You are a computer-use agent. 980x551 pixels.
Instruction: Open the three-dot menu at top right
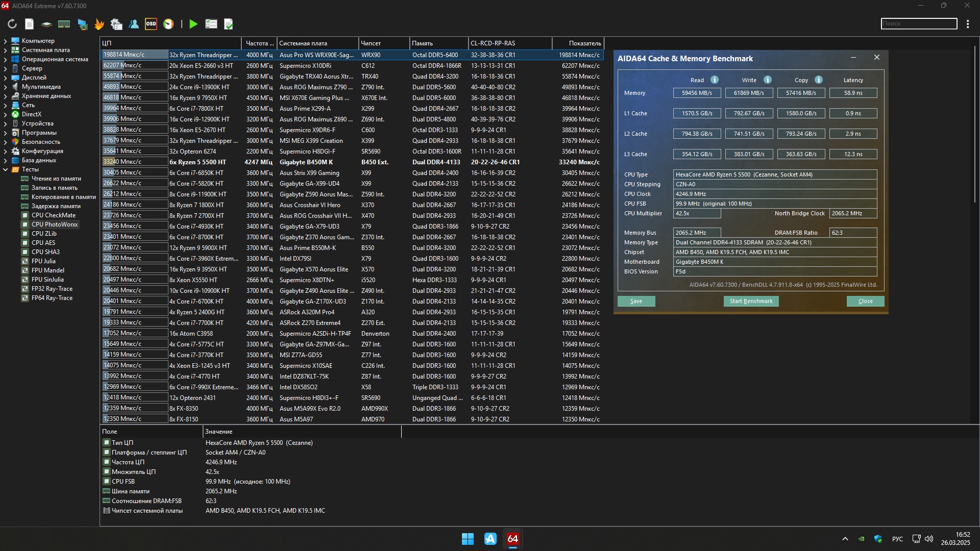pos(968,23)
